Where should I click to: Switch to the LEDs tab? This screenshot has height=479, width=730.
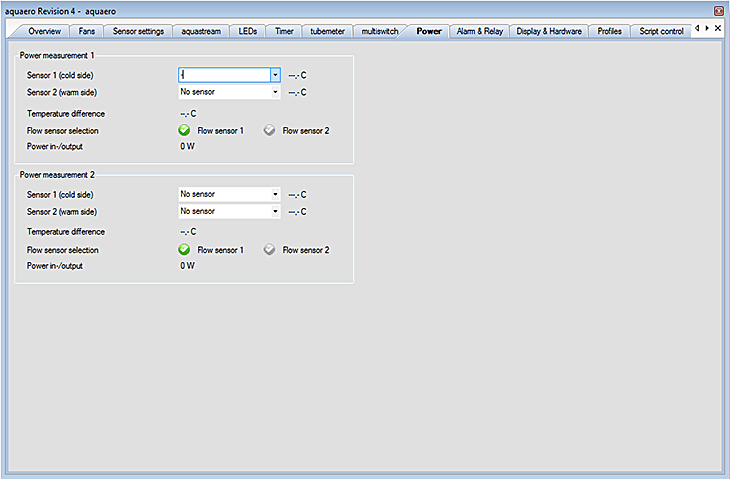248,31
